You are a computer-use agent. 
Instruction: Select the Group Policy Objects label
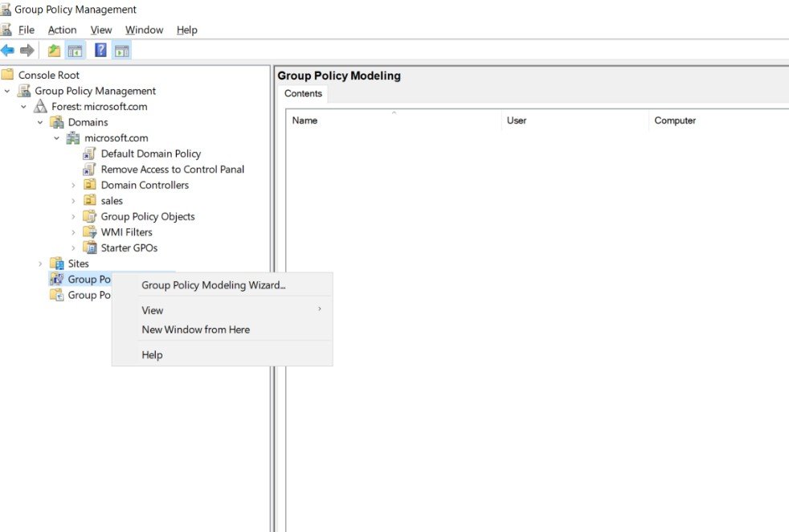pos(148,216)
